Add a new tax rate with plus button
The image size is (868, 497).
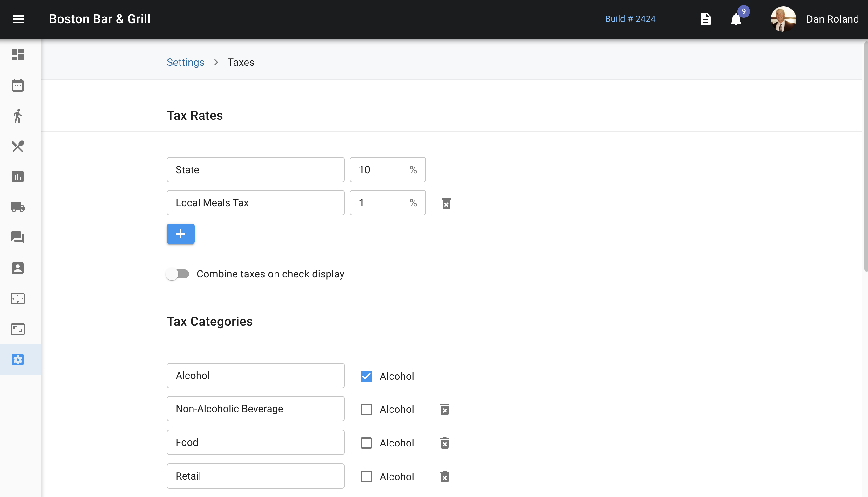pyautogui.click(x=180, y=234)
